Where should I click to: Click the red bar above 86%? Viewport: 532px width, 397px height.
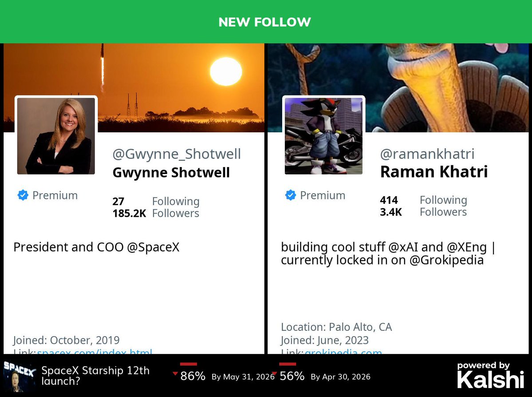tap(189, 364)
